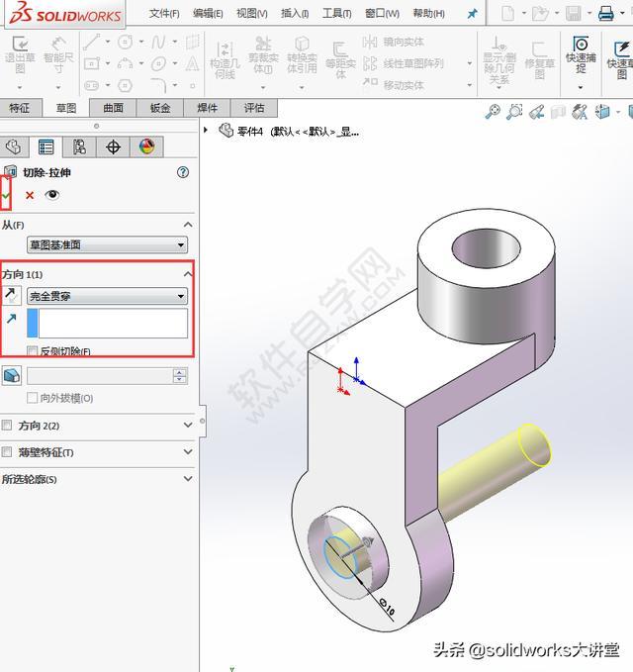Screen dimensions: 633x672
Task: Select the Smart Dimension tool (智能尺寸)
Action: [x=58, y=55]
